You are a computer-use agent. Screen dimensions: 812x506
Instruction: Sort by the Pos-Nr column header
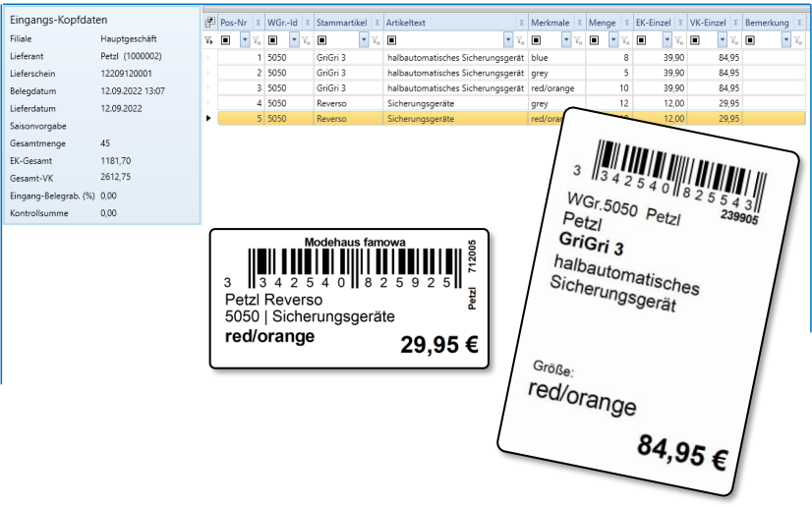pos(234,23)
